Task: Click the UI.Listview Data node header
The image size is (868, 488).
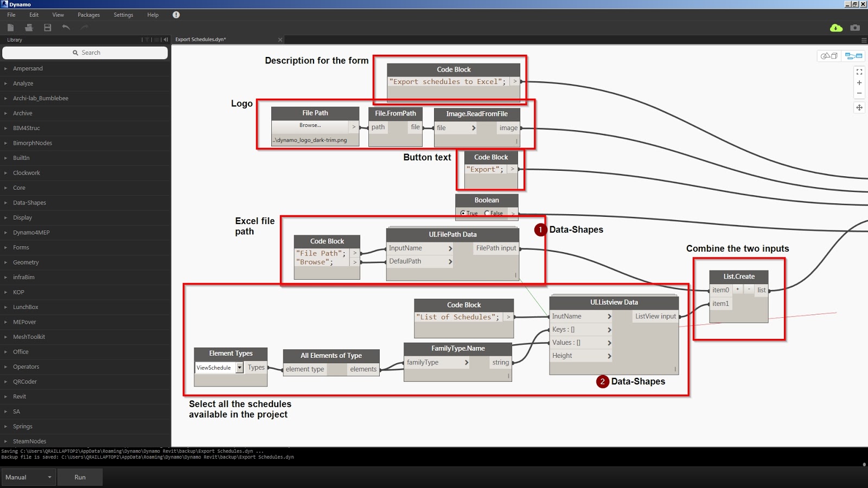Action: click(x=614, y=303)
